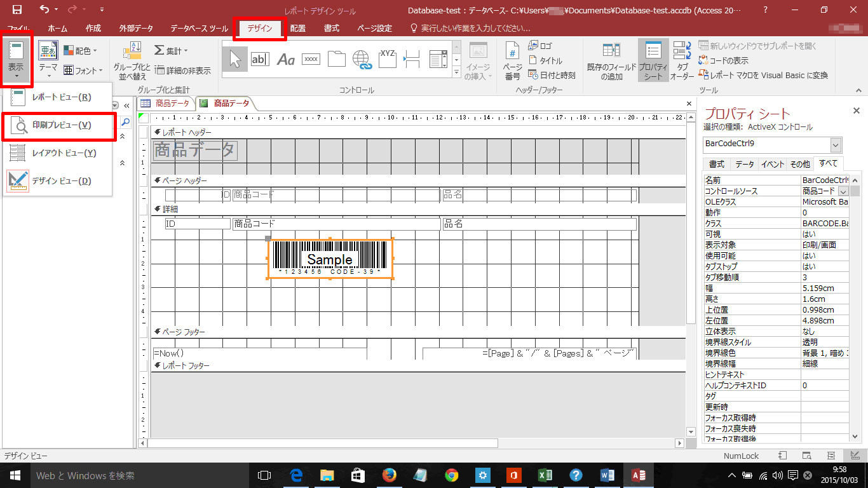Insert a ロゴ logo into the report
Viewport: 868px width, 488px height.
(540, 46)
